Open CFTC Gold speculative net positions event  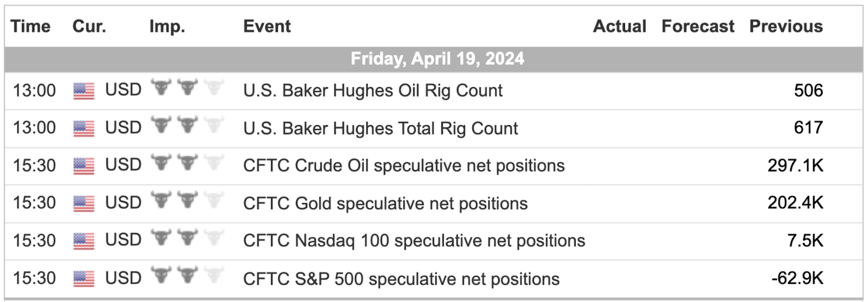385,204
